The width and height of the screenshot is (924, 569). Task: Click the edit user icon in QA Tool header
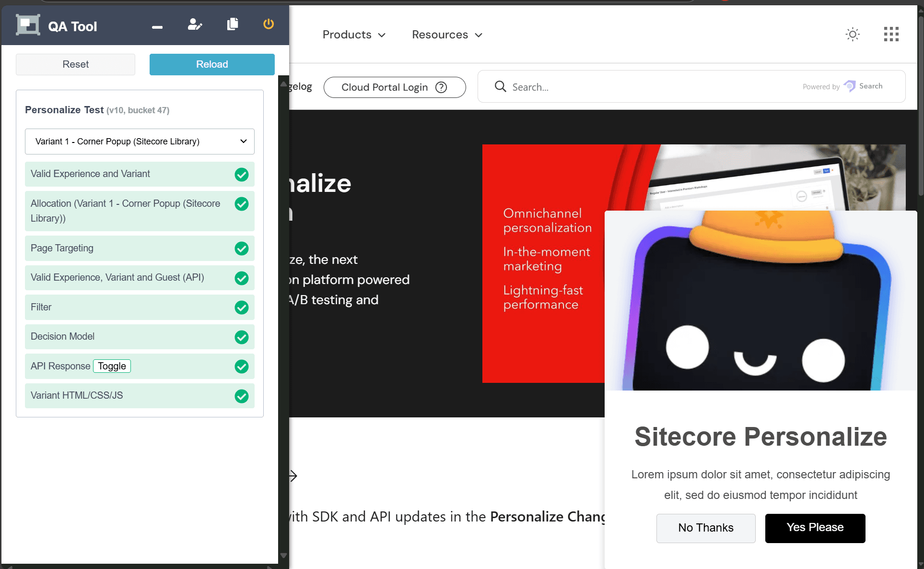195,24
